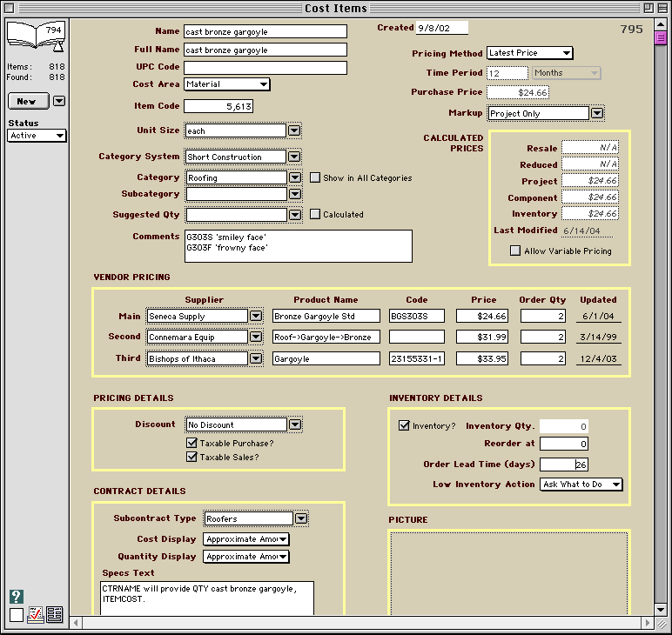
Task: Open Third supplier dropdown for Bishops of Ithaca
Action: (x=256, y=358)
